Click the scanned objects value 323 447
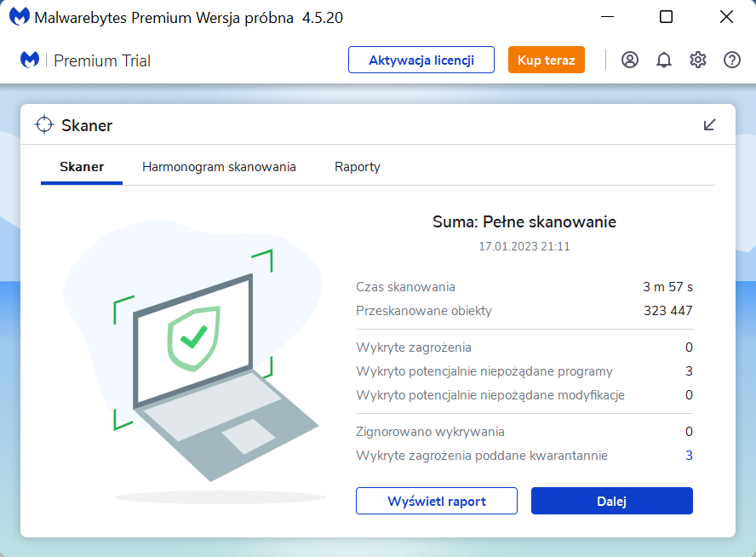This screenshot has width=756, height=557. (x=667, y=311)
